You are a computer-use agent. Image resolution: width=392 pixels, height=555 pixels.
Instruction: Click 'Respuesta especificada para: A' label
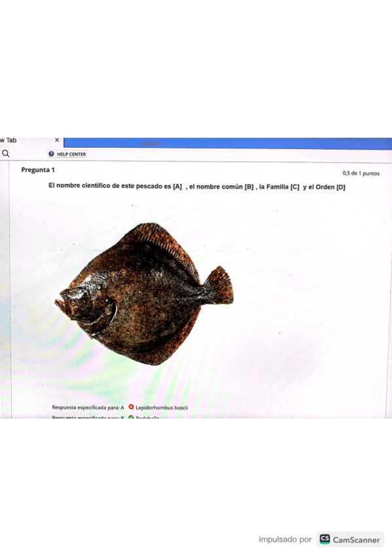(x=88, y=408)
